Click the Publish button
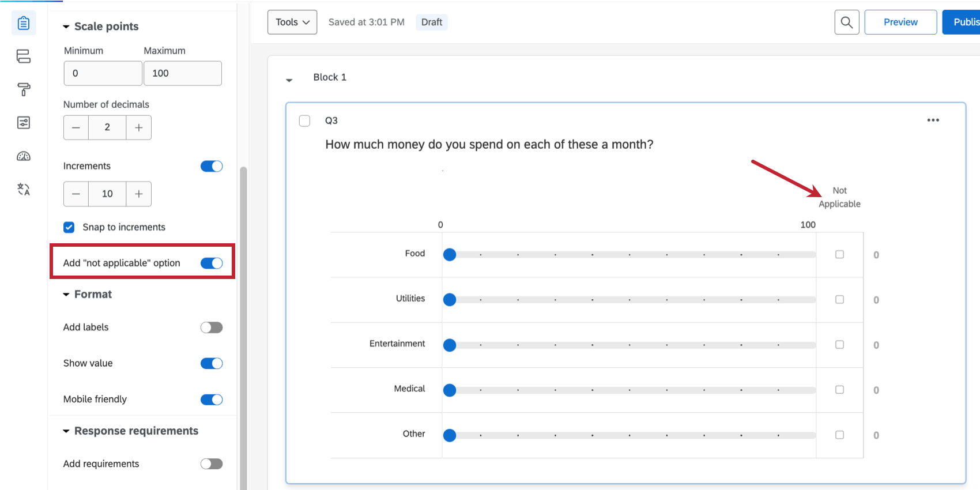Screen dimensions: 980x490 click(x=962, y=22)
